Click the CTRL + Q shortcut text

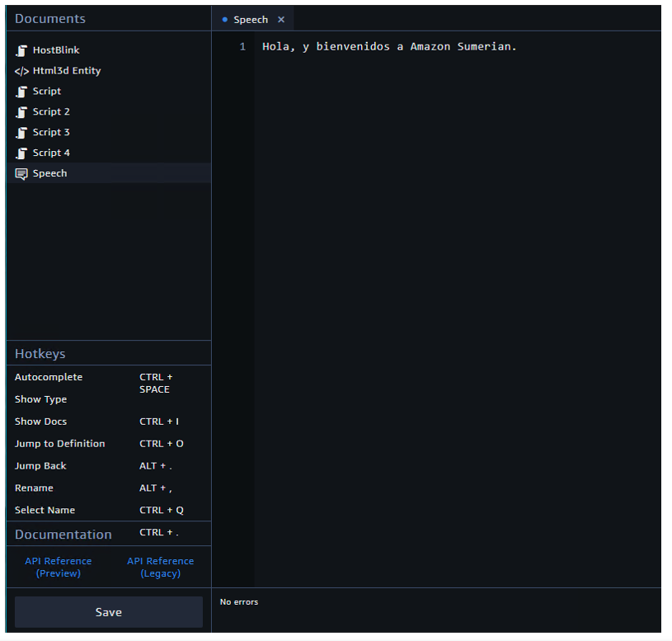point(161,510)
